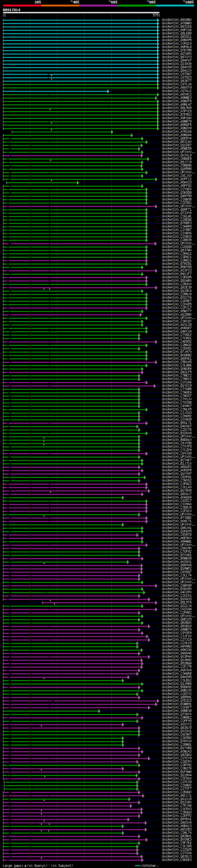This screenshot has width=197, height=868.
Task: Select the UniRef100_A7R1G6 label
Action: click(177, 132)
